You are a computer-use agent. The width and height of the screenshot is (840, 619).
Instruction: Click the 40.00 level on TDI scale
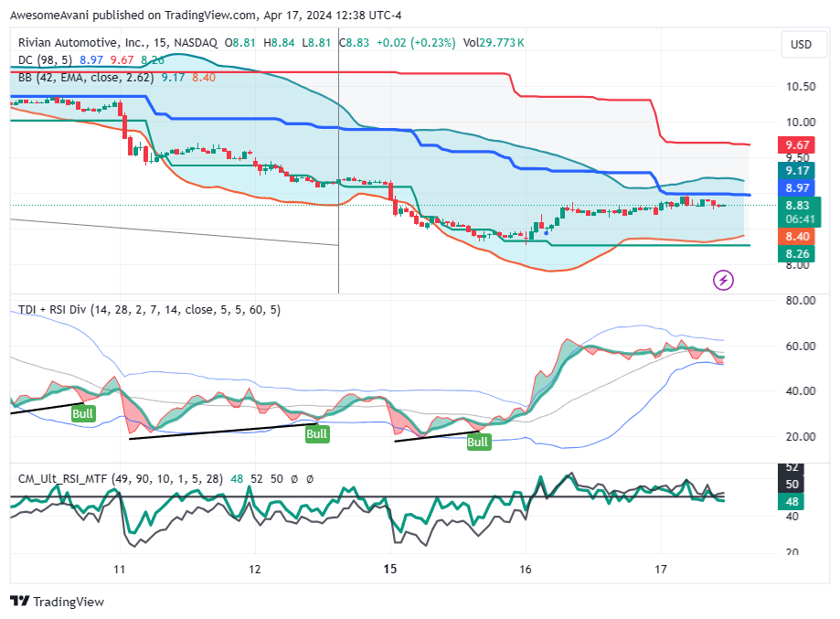801,391
